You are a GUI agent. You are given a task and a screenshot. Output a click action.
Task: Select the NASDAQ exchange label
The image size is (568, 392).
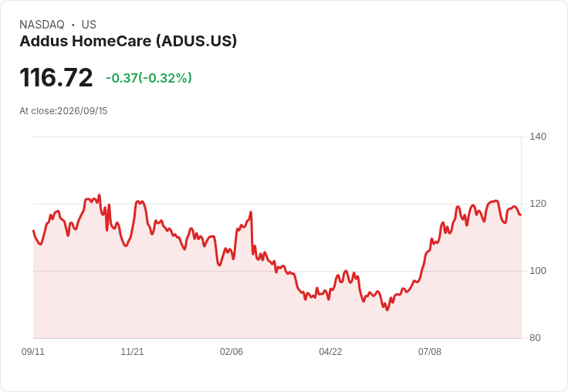(x=42, y=25)
